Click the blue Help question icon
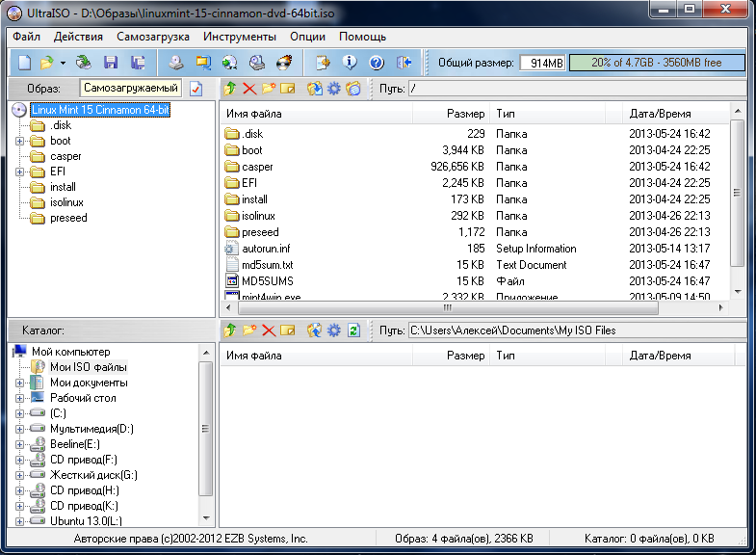The height and width of the screenshot is (555, 756). (377, 63)
